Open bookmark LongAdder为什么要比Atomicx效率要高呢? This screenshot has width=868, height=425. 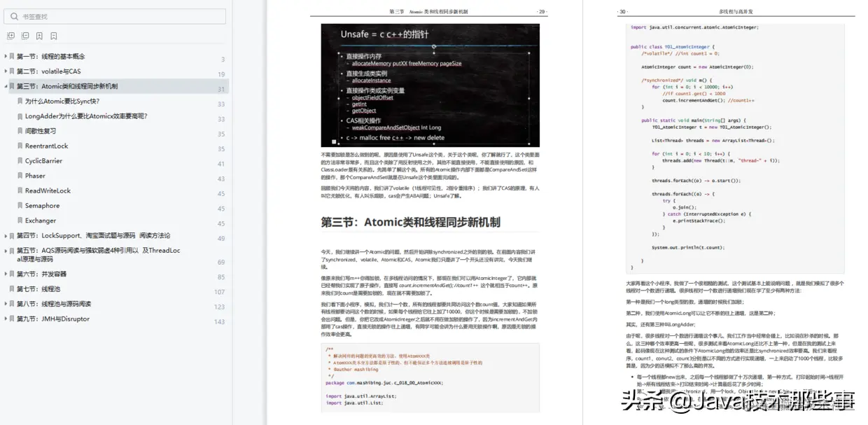[x=86, y=116]
